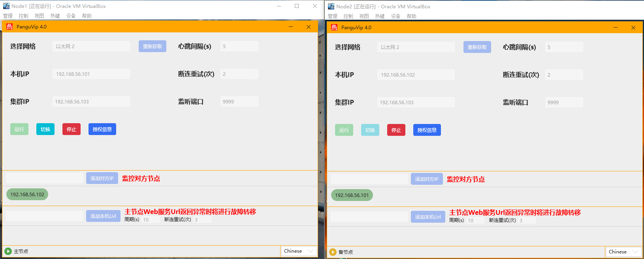This screenshot has width=644, height=259.
Task: Click the local Url input box in Node2
Action: coord(369,217)
